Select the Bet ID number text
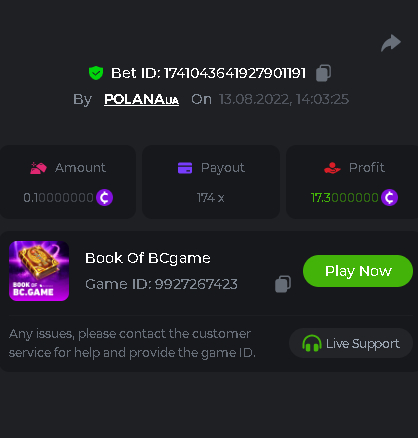The image size is (418, 438). pyautogui.click(x=235, y=73)
